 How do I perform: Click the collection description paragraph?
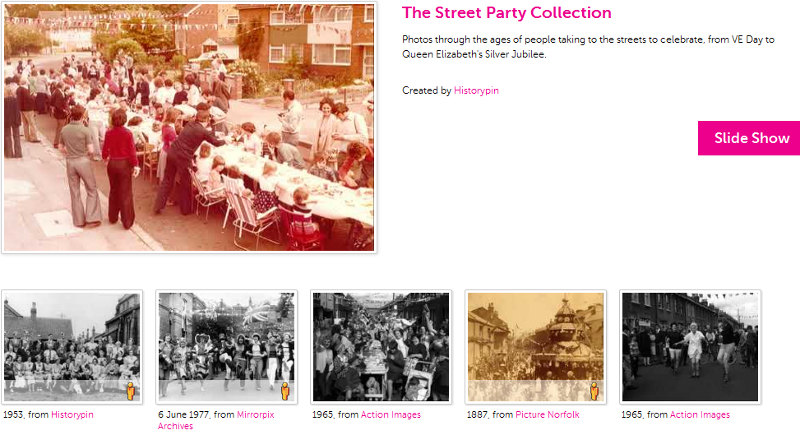click(588, 47)
